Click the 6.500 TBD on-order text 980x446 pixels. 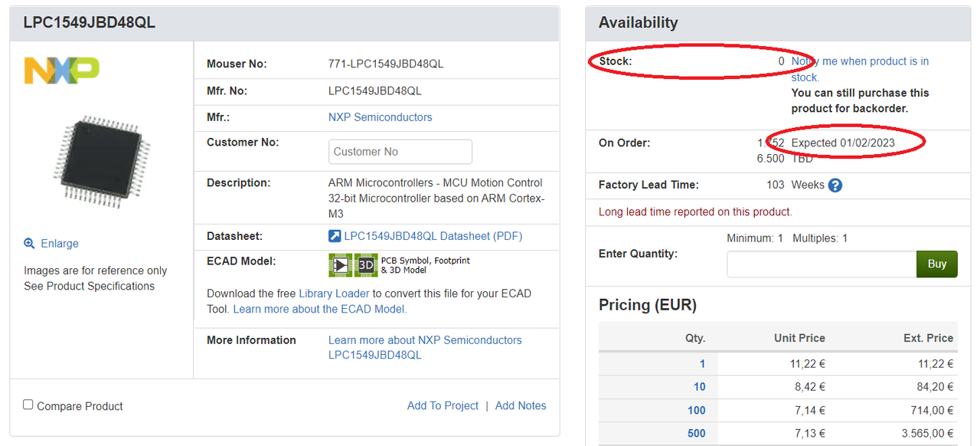785,159
